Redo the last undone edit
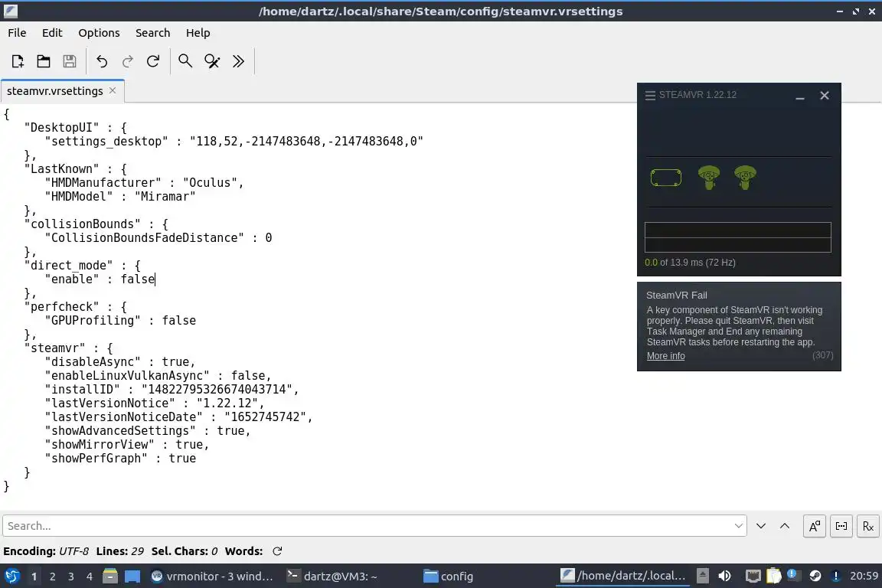This screenshot has width=882, height=588. (128, 60)
